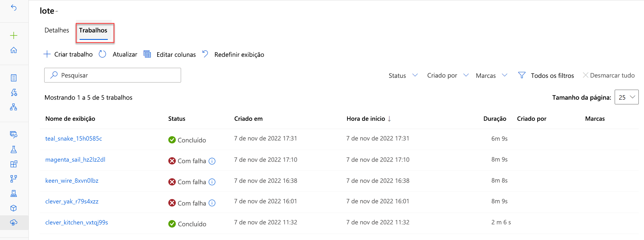The image size is (644, 240).
Task: Click the Criado por column header
Action: [532, 119]
